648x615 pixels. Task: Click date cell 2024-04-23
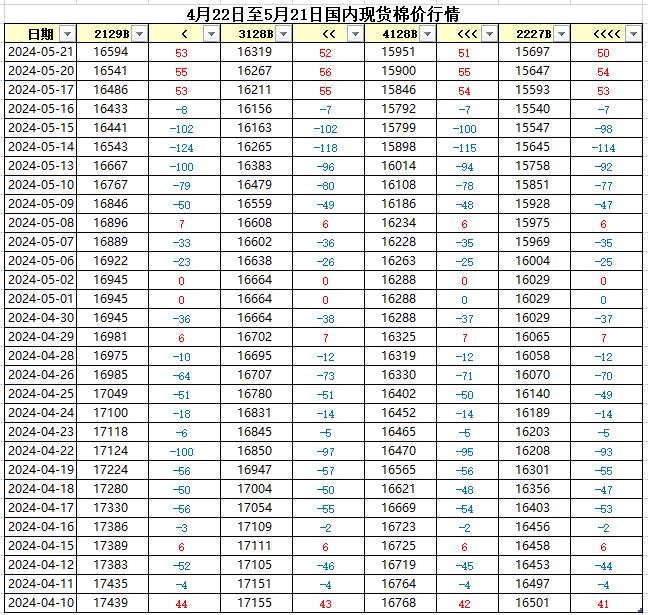tap(40, 432)
